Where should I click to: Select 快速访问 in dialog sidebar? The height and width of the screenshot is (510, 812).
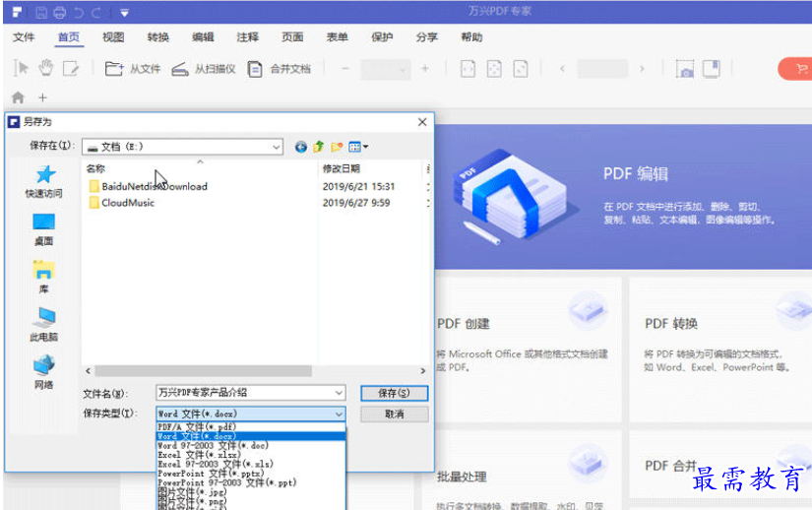pos(44,182)
